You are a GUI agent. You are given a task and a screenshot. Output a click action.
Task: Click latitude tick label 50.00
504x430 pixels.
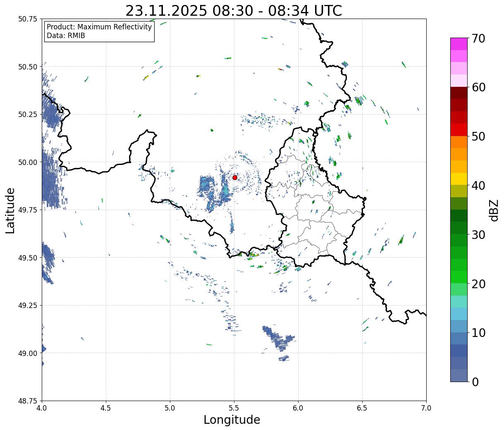[28, 162]
